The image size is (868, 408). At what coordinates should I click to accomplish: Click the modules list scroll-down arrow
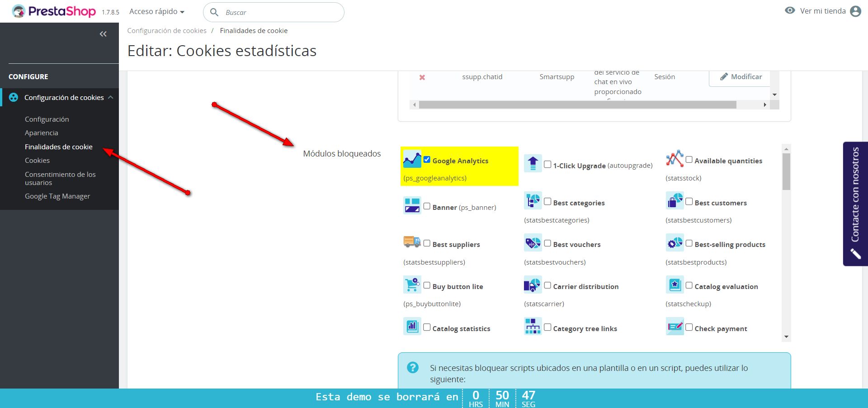click(x=786, y=337)
